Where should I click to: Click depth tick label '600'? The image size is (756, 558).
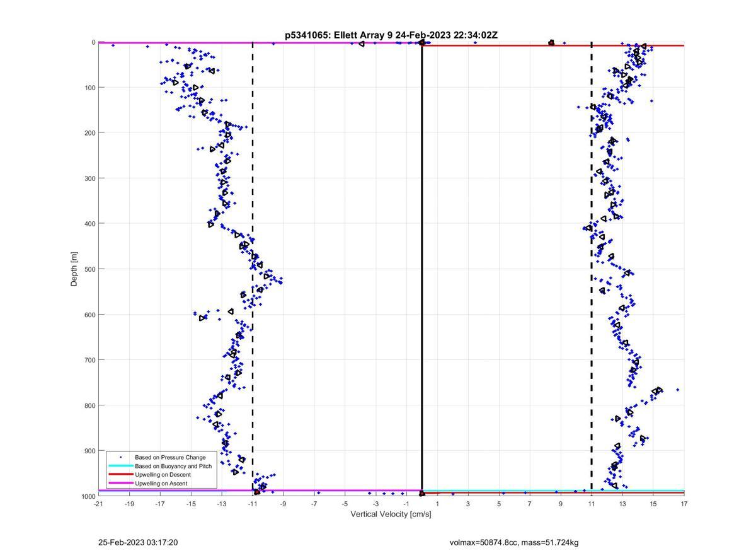click(x=90, y=315)
